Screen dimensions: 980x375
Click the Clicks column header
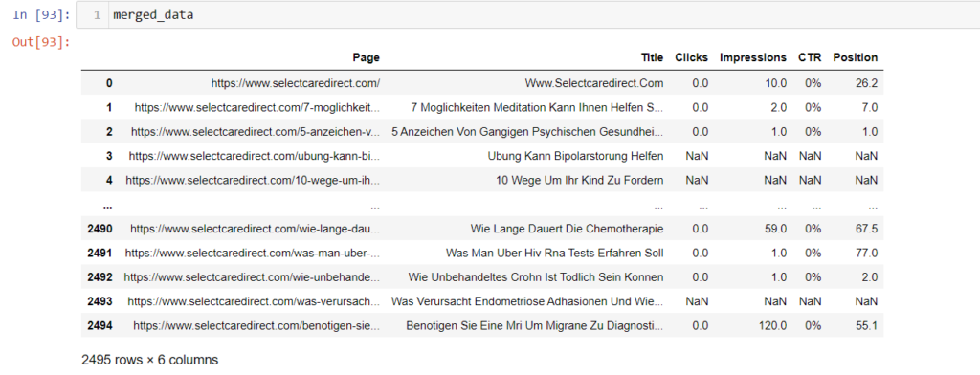pyautogui.click(x=691, y=57)
